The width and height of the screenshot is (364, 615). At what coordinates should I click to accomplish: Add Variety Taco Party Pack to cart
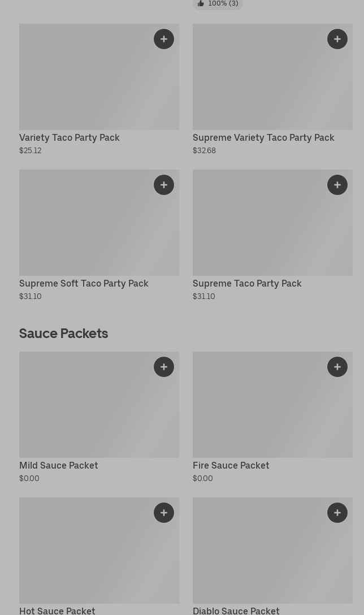(164, 39)
